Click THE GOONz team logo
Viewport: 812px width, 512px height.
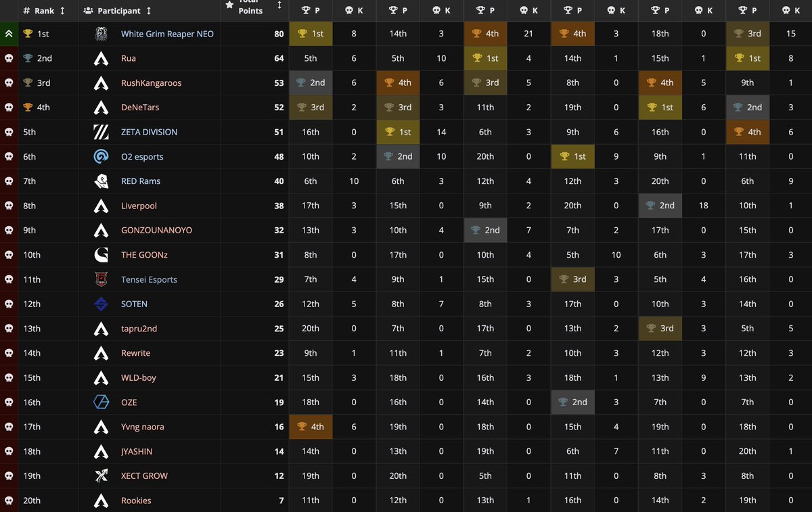point(101,255)
